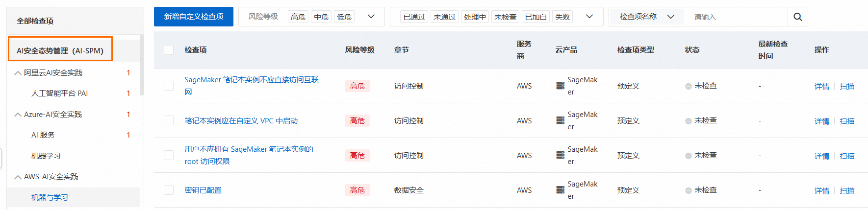868x210 pixels.
Task: Click SageMaker product icon in 密钥已配置 row
Action: coord(560,190)
